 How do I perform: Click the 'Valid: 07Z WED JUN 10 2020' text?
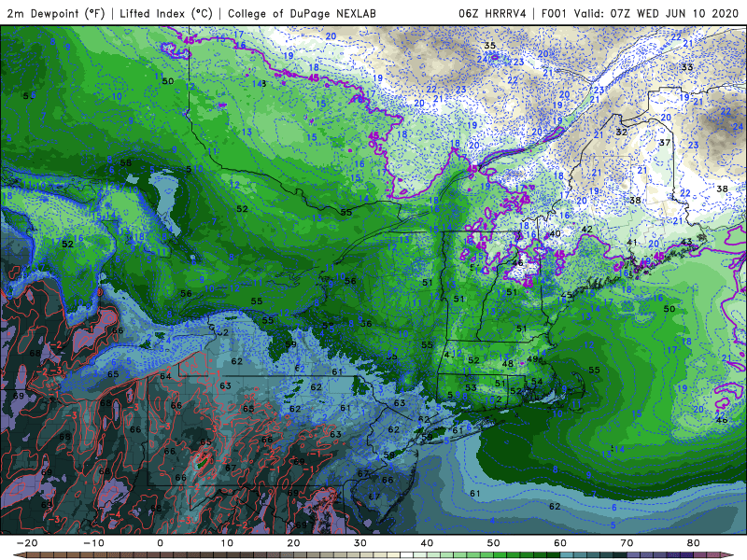[x=657, y=13]
